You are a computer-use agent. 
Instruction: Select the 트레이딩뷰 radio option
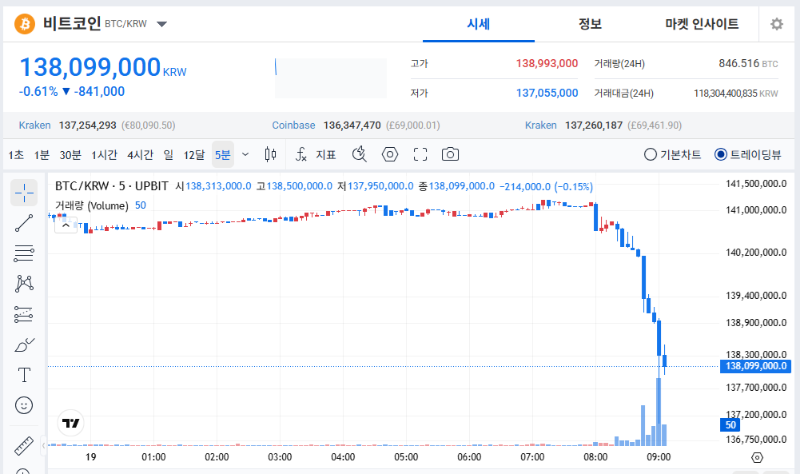[747, 155]
